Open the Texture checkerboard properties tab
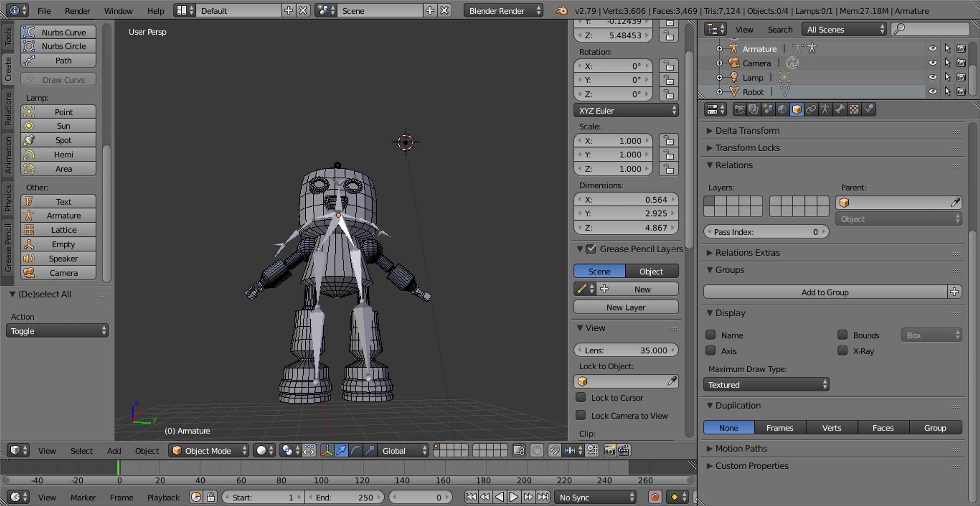This screenshot has height=506, width=980. 853,109
